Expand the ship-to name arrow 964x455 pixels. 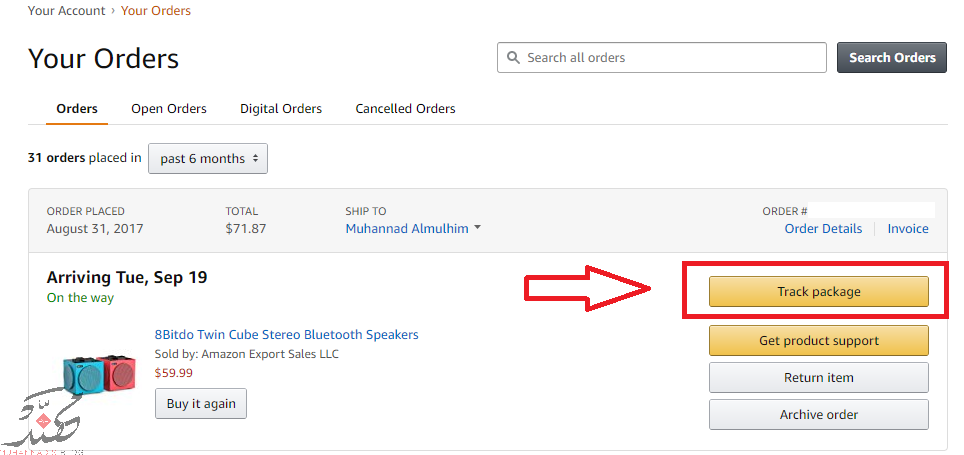[477, 228]
